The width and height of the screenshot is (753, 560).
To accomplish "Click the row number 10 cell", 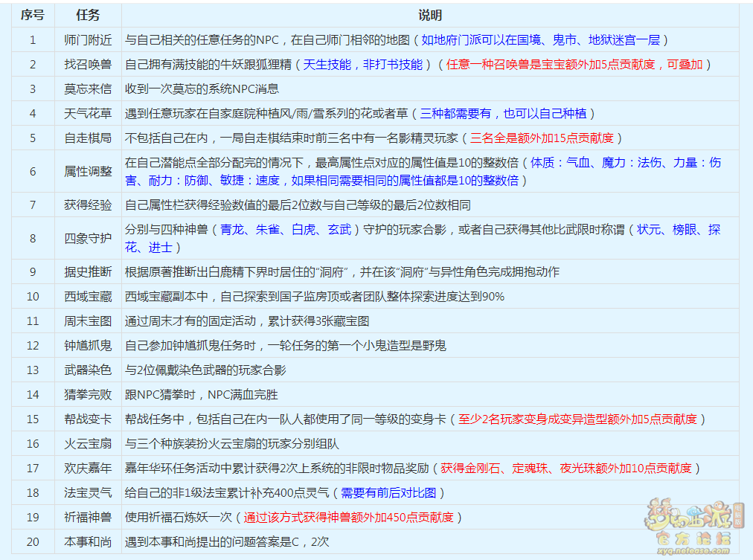I will 33,296.
